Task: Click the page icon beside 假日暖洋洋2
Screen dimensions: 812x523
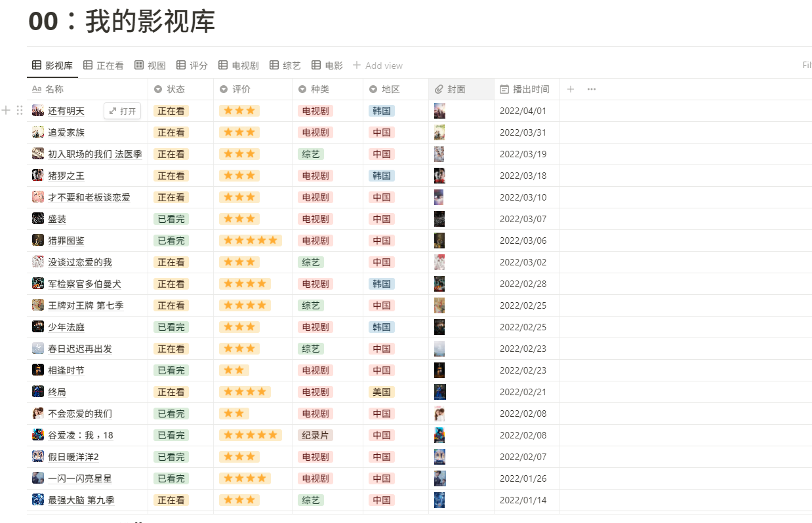Action: pyautogui.click(x=38, y=457)
